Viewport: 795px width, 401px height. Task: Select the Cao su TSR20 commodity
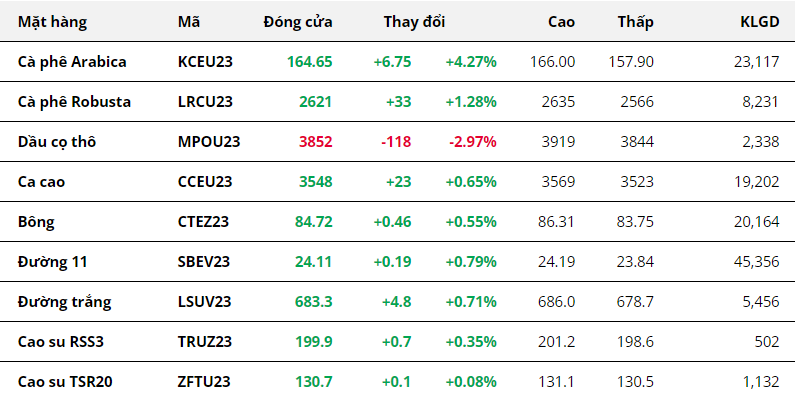click(x=65, y=381)
